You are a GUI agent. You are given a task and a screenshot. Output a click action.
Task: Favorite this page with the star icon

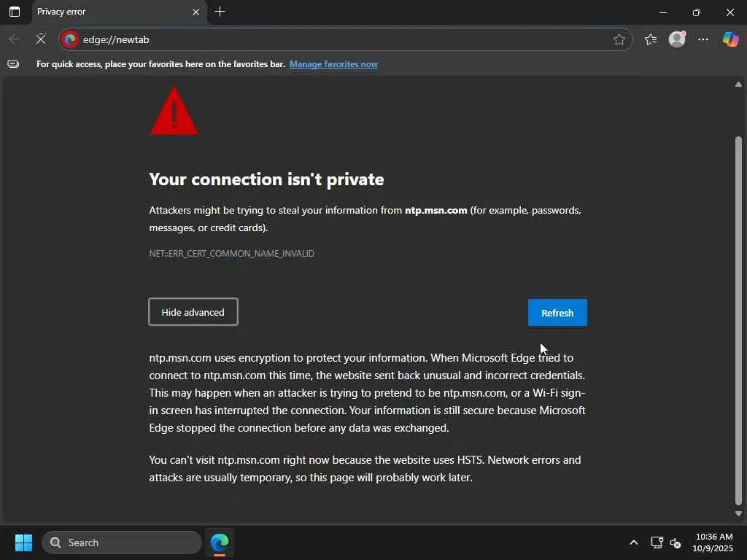[x=619, y=39]
